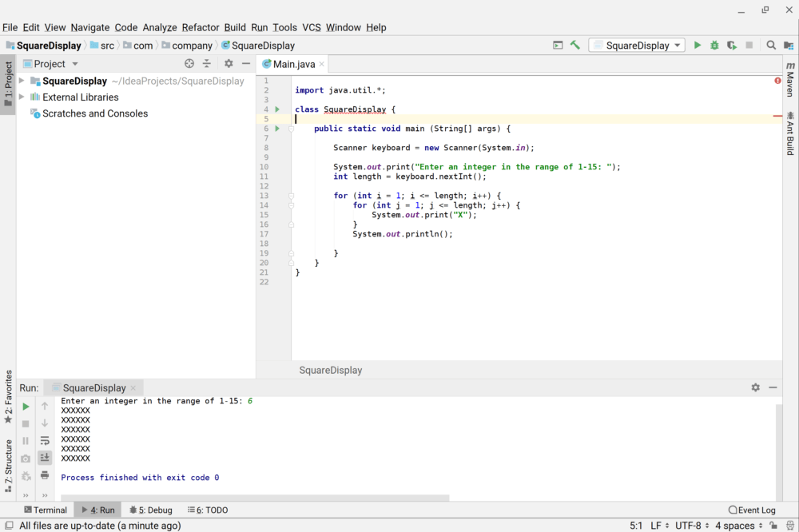Close the Main.java editor tab
Image resolution: width=799 pixels, height=532 pixels.
321,64
